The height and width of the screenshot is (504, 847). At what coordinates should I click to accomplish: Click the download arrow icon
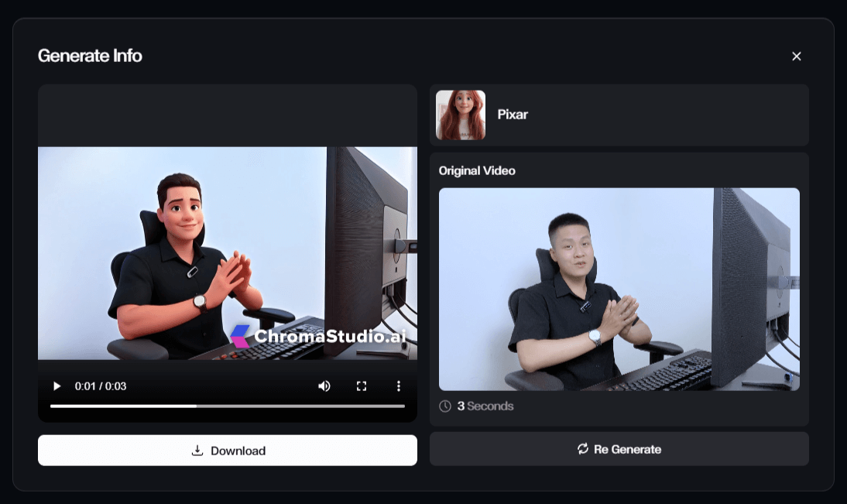(x=197, y=451)
